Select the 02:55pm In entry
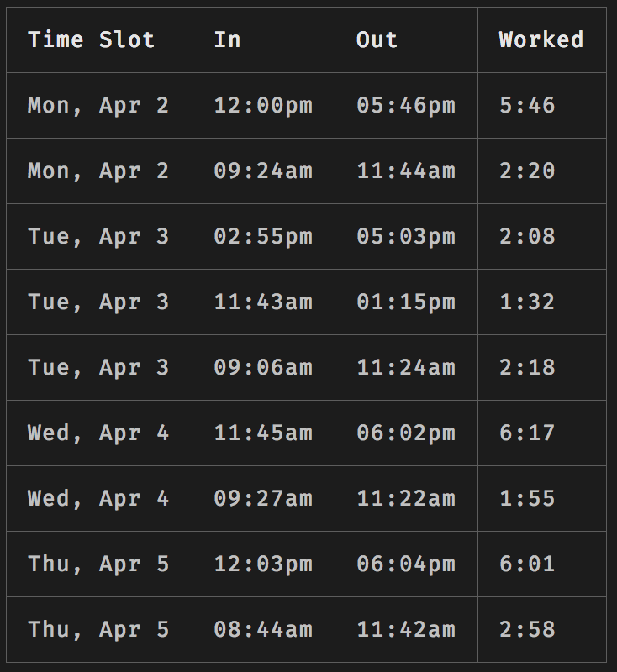The image size is (617, 672). 263,237
